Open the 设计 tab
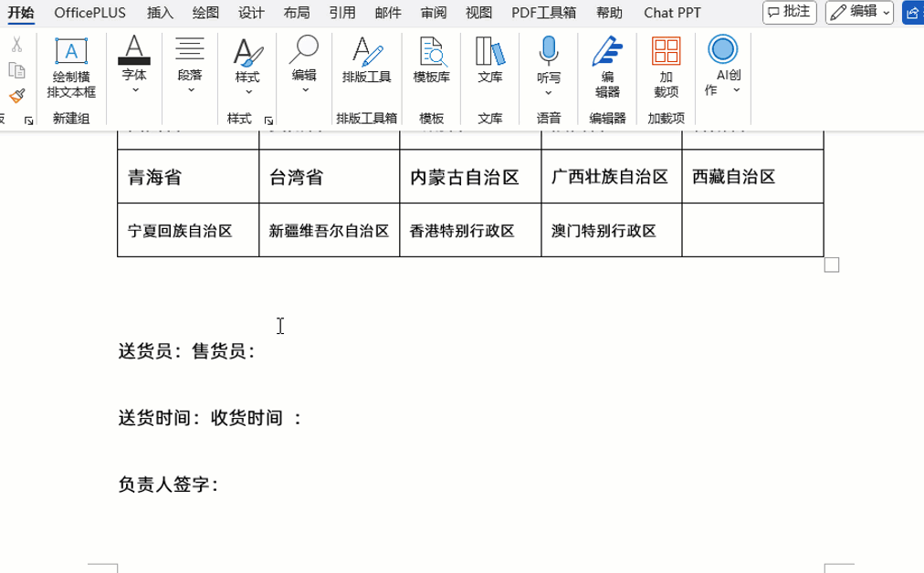 click(x=252, y=13)
